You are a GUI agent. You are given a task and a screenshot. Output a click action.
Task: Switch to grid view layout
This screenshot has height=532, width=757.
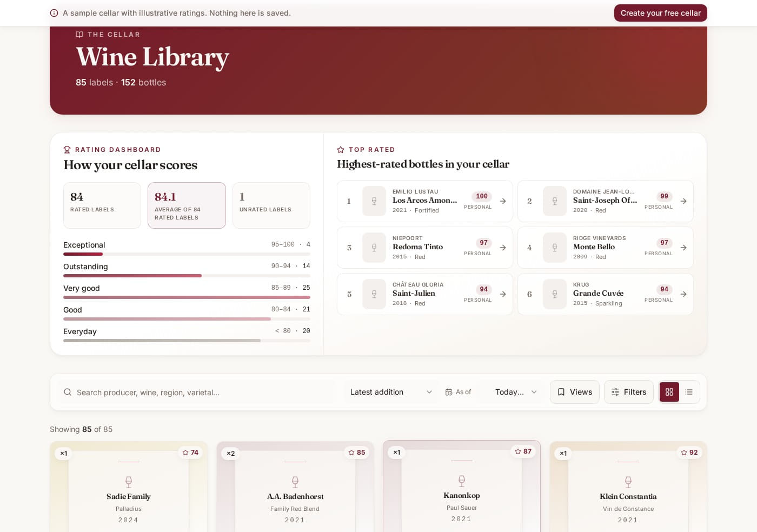pyautogui.click(x=669, y=392)
